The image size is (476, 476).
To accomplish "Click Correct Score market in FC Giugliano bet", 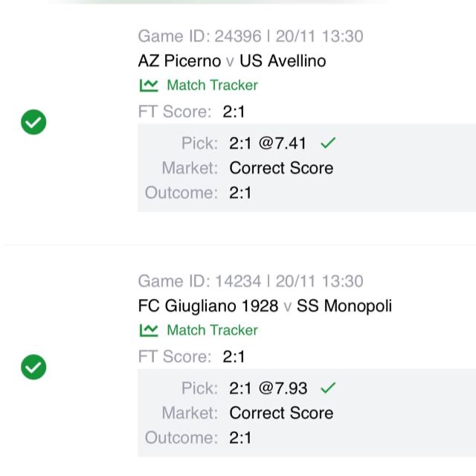I will tap(281, 413).
